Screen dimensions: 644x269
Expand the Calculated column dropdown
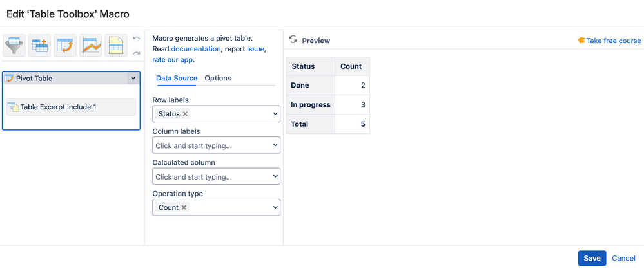(275, 176)
